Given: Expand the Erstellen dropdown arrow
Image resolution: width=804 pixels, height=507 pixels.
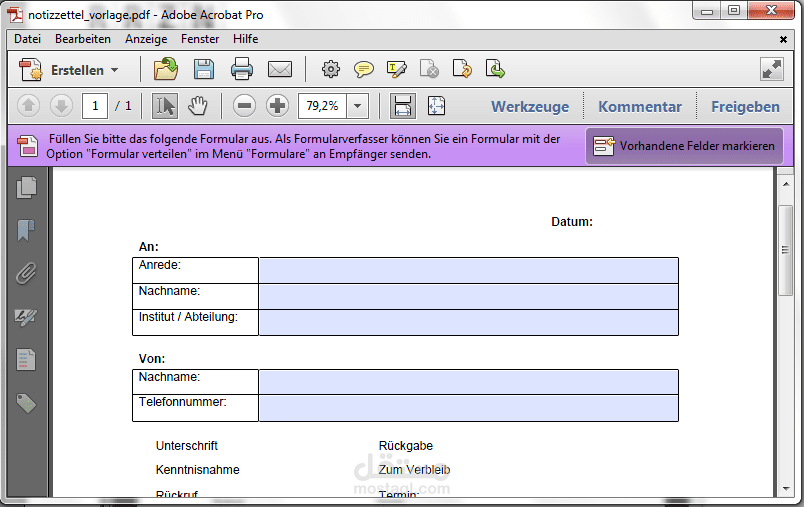Looking at the screenshot, I should point(114,70).
